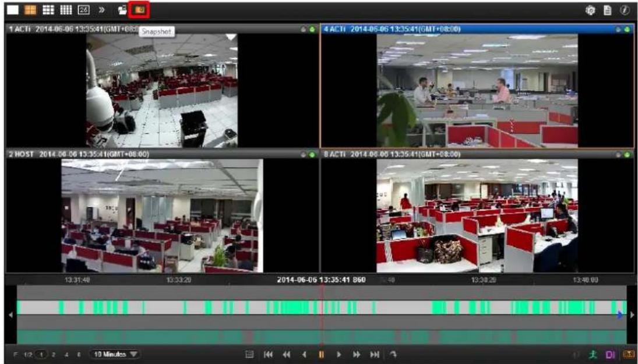This screenshot has height=364, width=638.
Task: Click channel 1 grey audio indicator
Action: 303,29
